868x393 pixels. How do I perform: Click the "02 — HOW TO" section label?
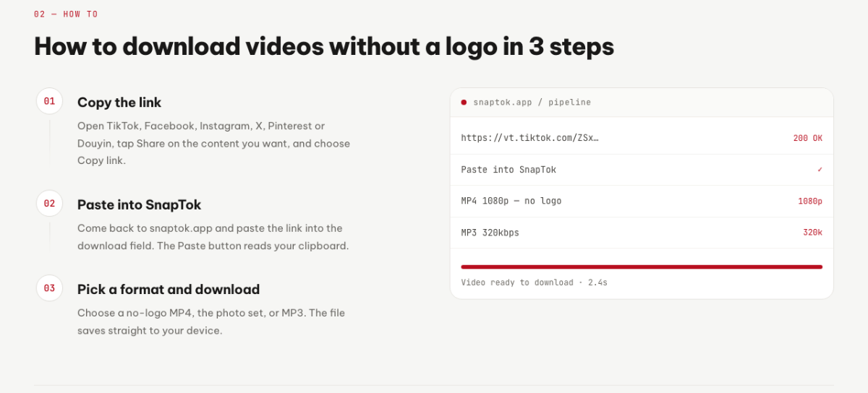pos(66,14)
